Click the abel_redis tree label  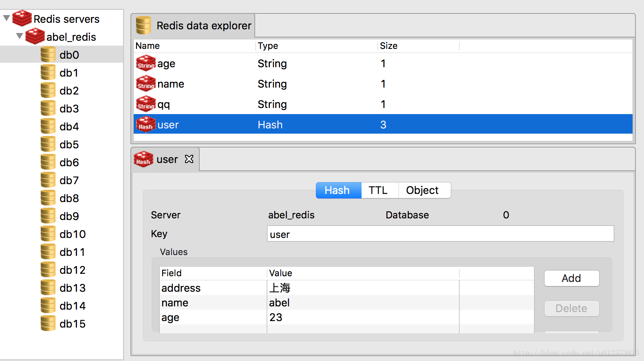click(71, 37)
